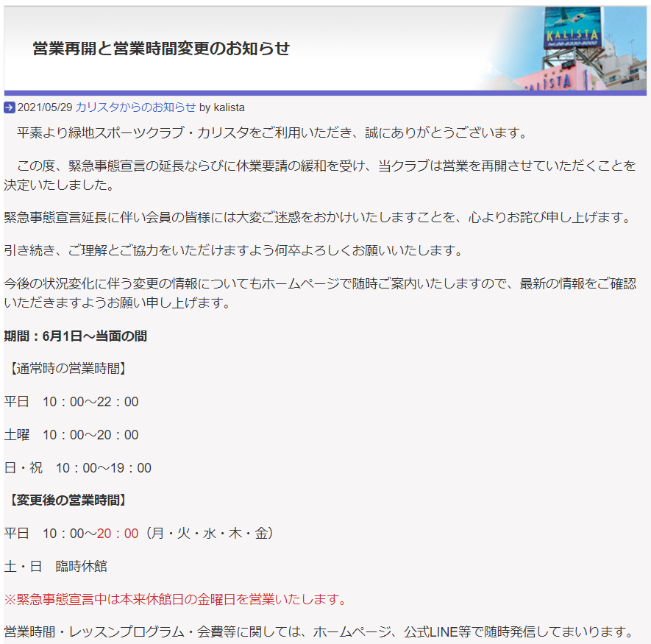Click the arrow icon before the post date
Image resolution: width=651 pixels, height=644 pixels.
click(x=10, y=107)
